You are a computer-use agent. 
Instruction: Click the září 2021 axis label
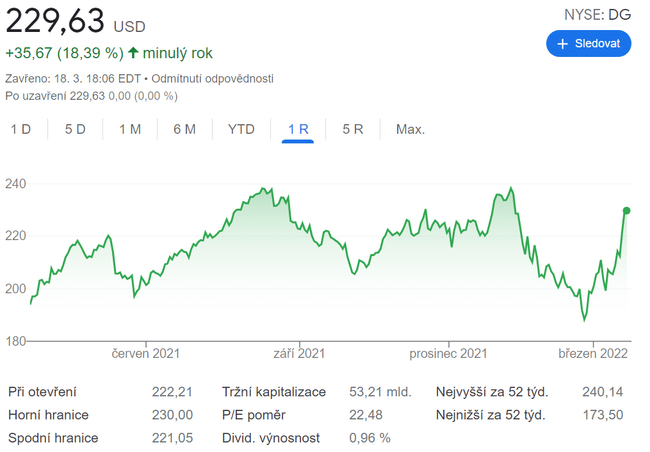click(x=299, y=353)
